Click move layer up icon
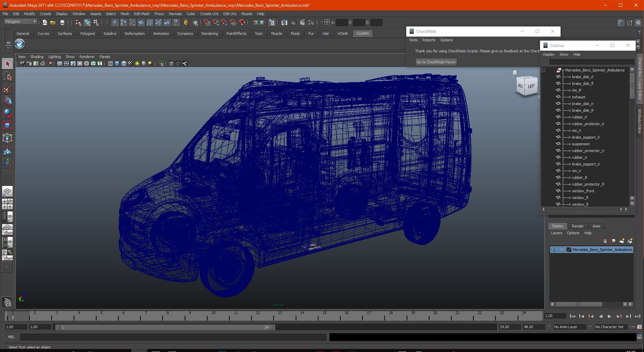 pyautogui.click(x=605, y=241)
